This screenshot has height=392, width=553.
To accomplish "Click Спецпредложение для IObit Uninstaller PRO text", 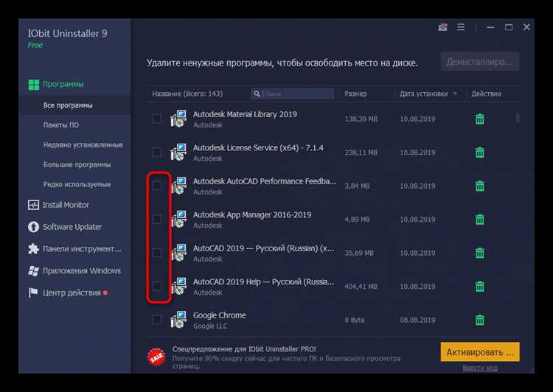I will [244, 349].
